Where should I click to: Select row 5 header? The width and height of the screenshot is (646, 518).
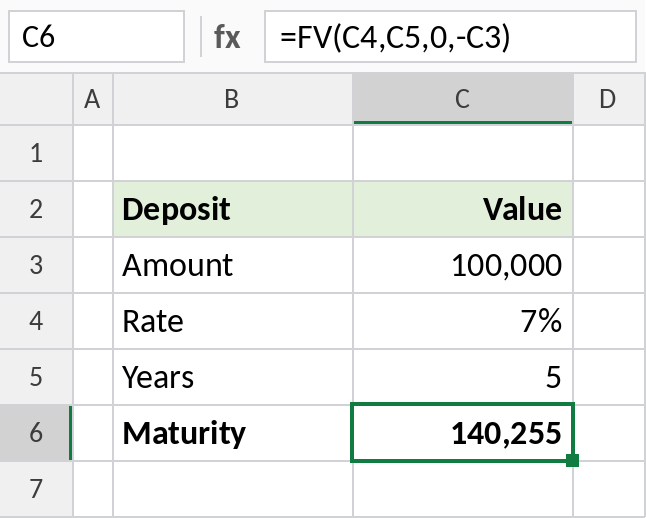point(36,377)
